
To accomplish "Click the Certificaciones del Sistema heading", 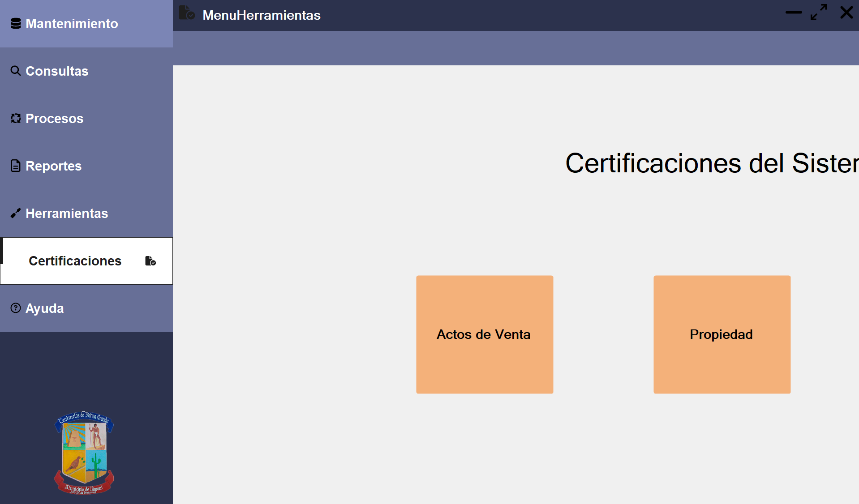I will pyautogui.click(x=712, y=163).
